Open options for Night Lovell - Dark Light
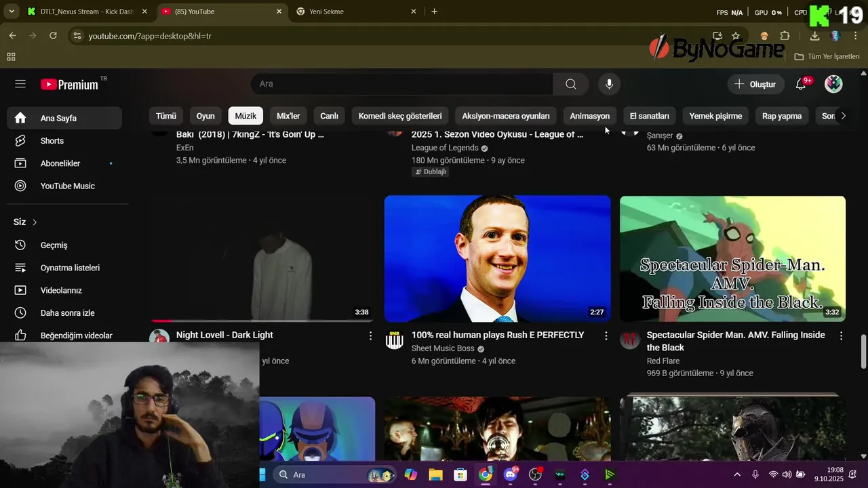 (x=370, y=335)
